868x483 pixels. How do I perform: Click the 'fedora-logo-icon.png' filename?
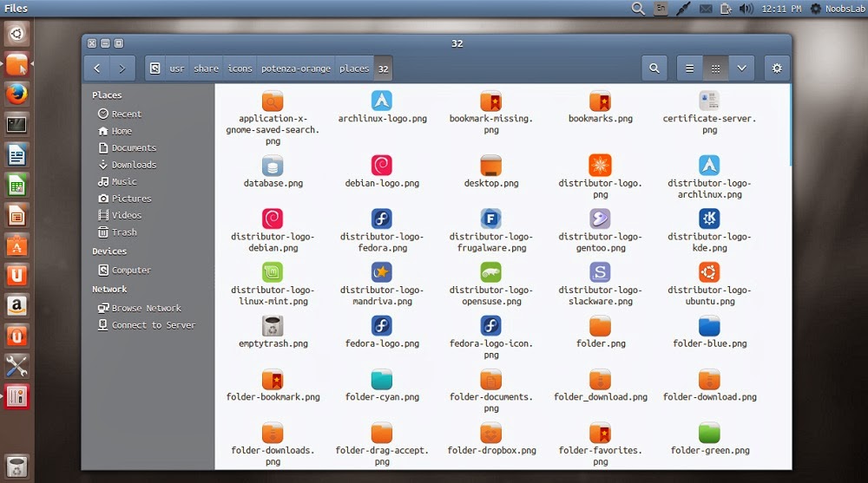coord(491,349)
